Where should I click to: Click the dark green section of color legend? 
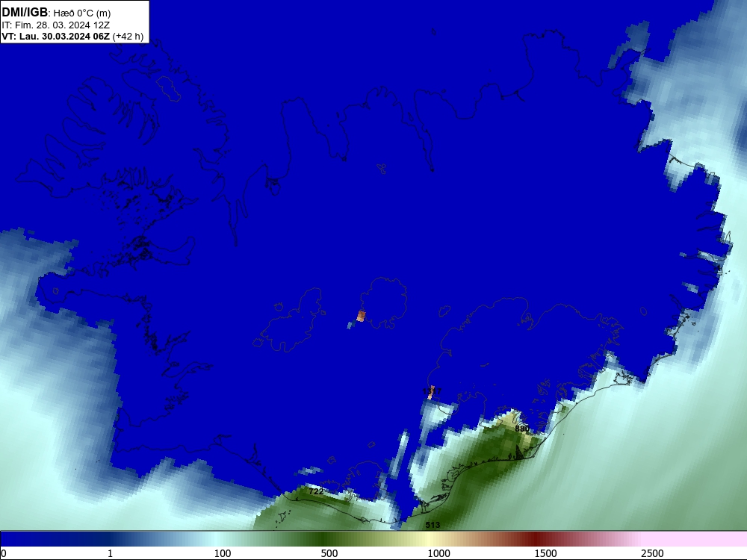point(324,539)
